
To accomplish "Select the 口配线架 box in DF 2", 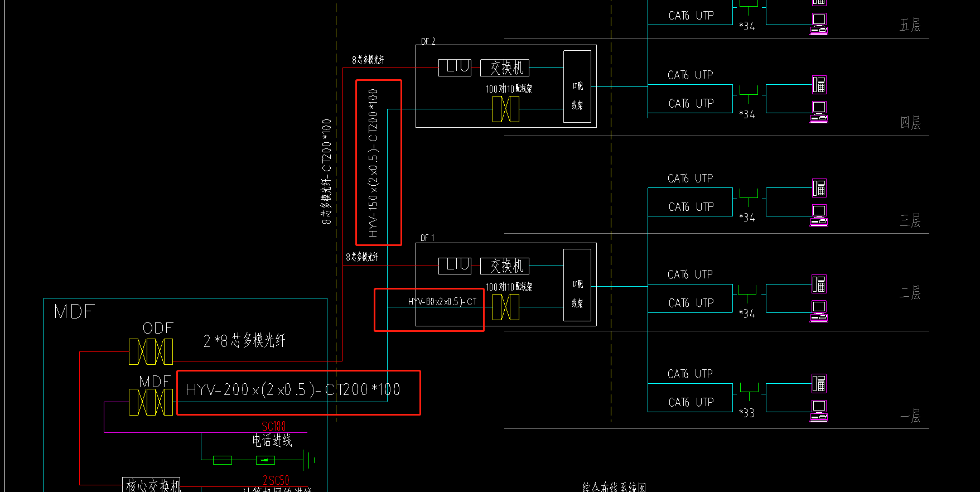I will click(577, 85).
